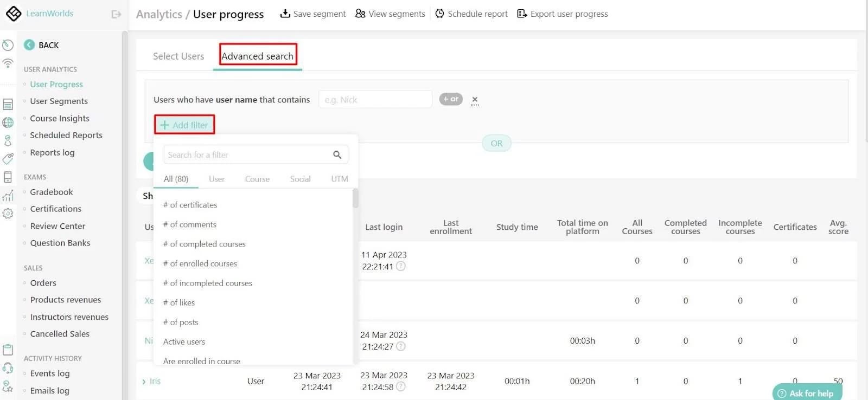Open the dashboard gauge icon in the sidebar strip
The width and height of the screenshot is (868, 400).
point(8,45)
